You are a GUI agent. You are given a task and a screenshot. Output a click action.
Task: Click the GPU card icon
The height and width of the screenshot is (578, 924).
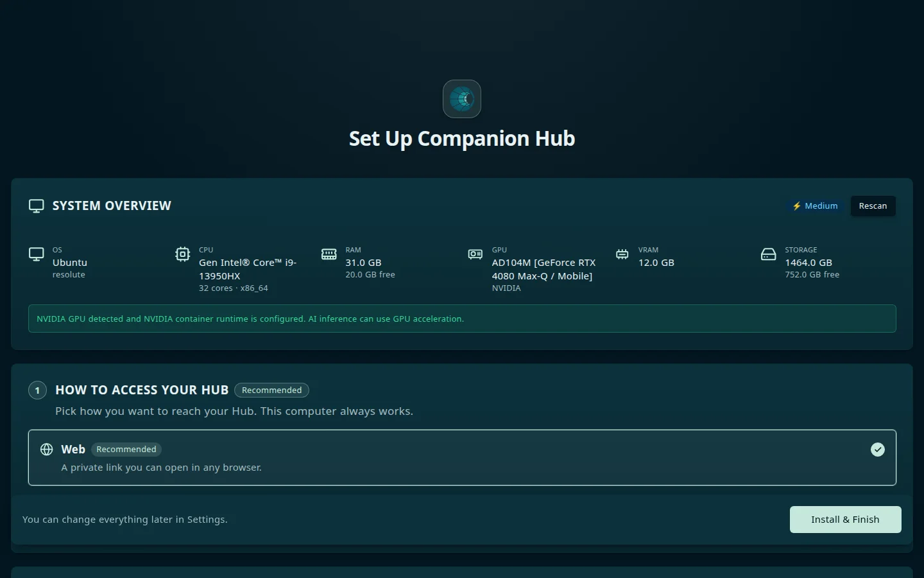[475, 254]
